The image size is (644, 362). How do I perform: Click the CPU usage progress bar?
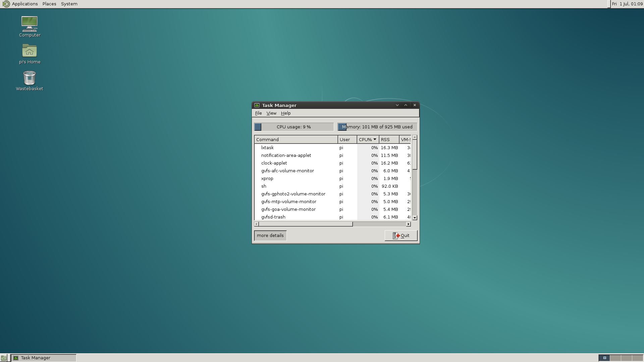point(294,127)
